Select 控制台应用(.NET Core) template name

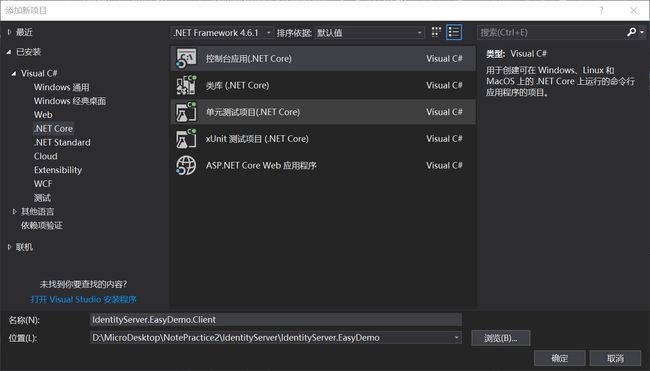(x=249, y=58)
